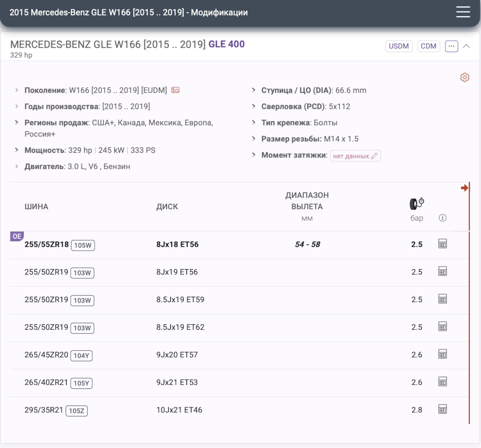Click the info icon in table header
This screenshot has width=481, height=448.
pyautogui.click(x=442, y=218)
